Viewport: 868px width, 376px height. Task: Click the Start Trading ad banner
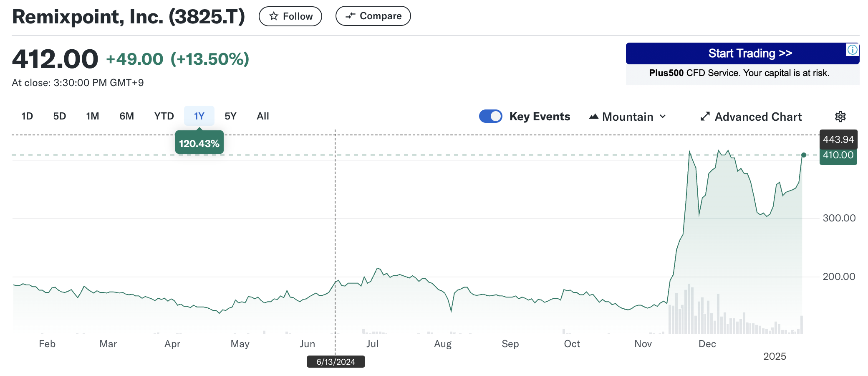click(742, 53)
